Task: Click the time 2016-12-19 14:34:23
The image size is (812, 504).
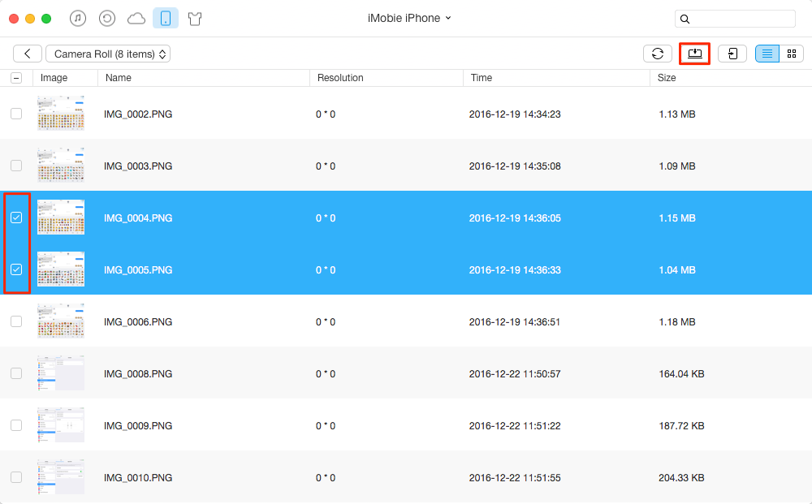Action: click(x=515, y=114)
